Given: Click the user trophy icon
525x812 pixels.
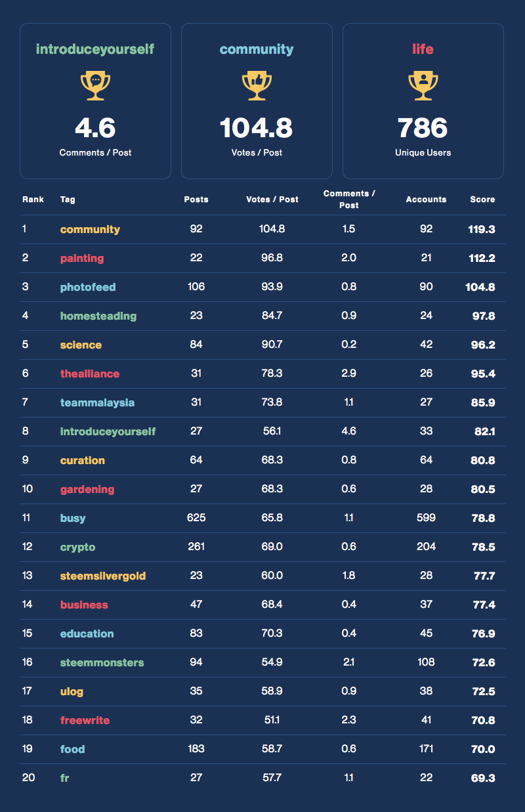Looking at the screenshot, I should [x=423, y=85].
